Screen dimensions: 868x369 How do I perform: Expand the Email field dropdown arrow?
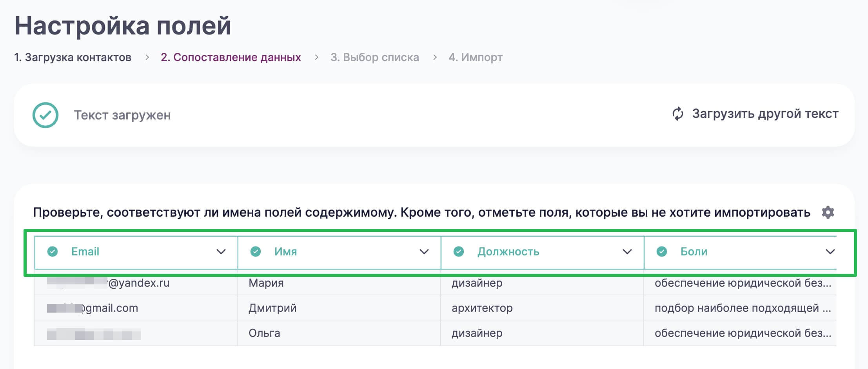tap(221, 251)
